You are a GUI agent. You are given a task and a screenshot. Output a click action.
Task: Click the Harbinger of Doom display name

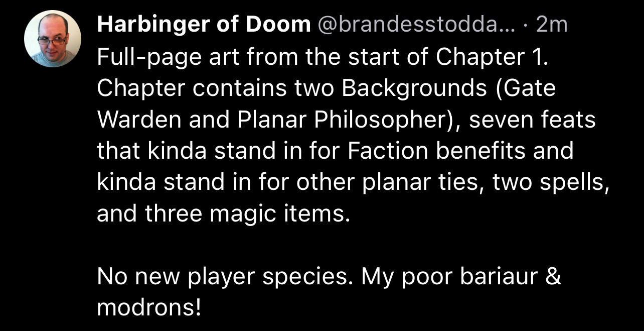click(x=204, y=24)
